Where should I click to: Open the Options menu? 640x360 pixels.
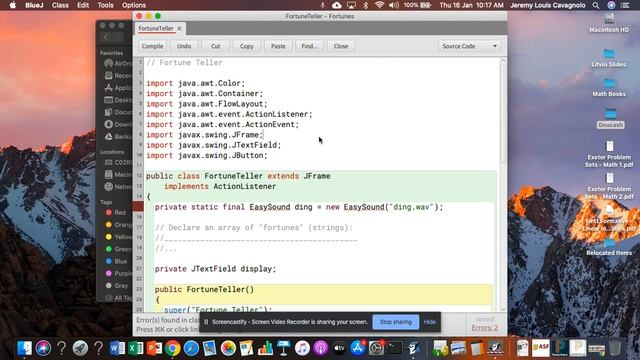(x=134, y=5)
